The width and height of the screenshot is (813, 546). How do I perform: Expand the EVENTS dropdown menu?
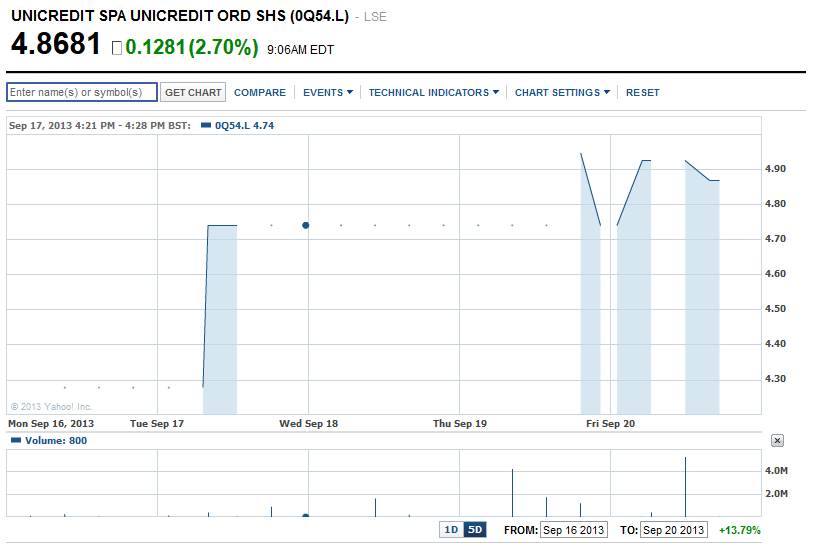[x=328, y=93]
